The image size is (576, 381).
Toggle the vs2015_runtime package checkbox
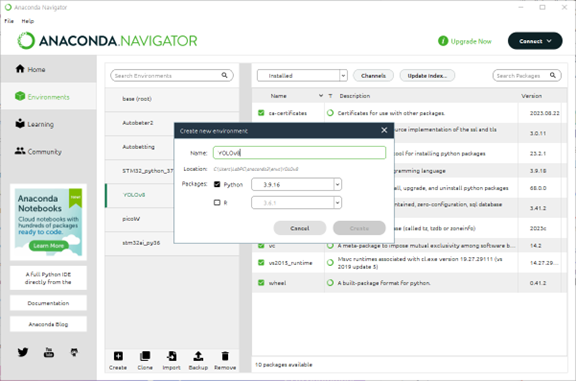[x=261, y=262]
